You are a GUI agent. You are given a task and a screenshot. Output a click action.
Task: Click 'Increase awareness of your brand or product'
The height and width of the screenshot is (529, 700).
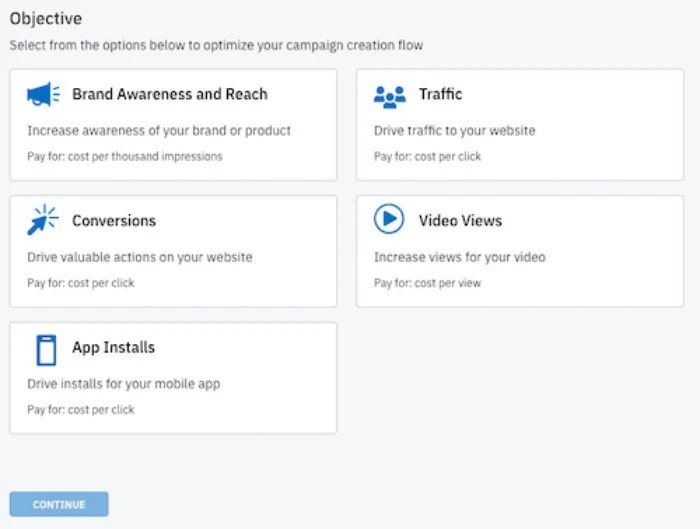pos(159,131)
